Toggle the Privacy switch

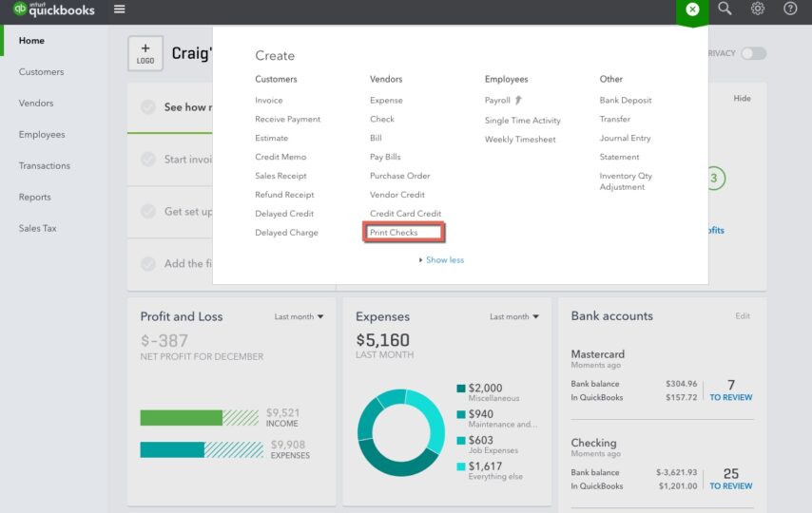753,53
